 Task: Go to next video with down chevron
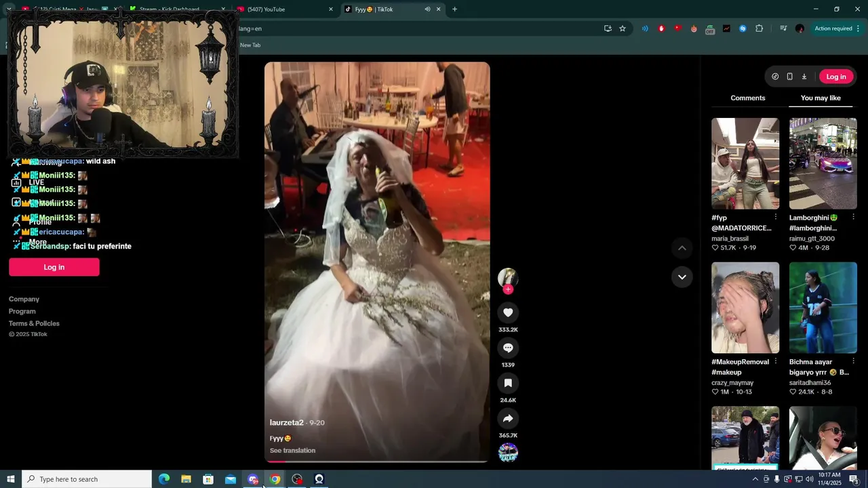[x=682, y=277]
